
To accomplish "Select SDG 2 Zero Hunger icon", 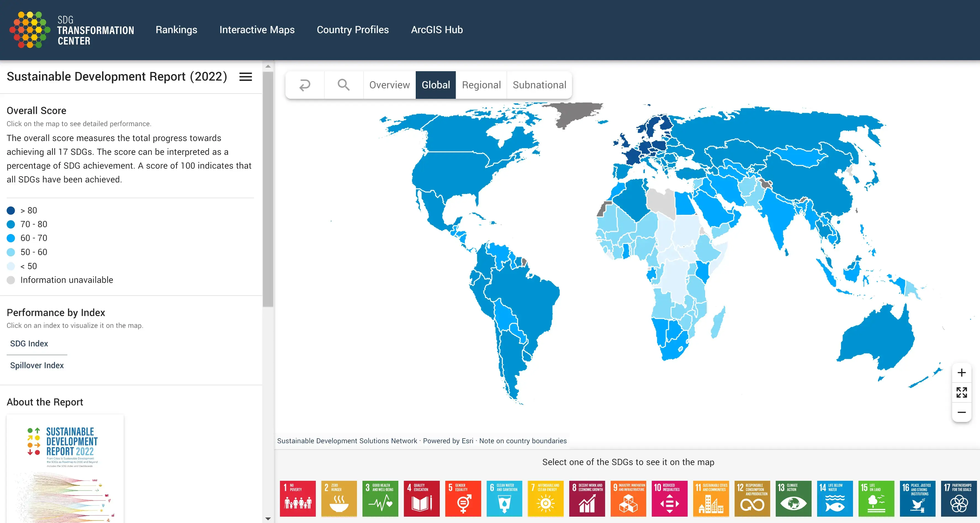I will pyautogui.click(x=339, y=498).
